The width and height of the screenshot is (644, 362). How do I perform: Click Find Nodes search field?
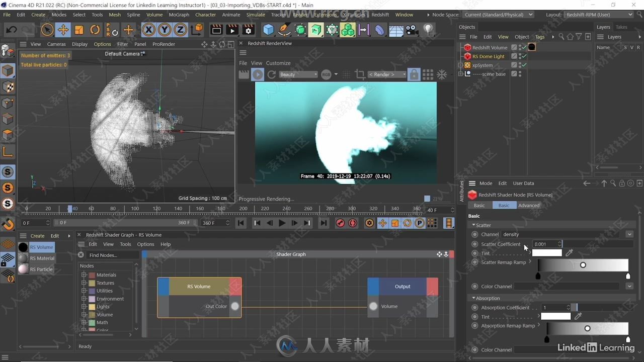coord(112,255)
